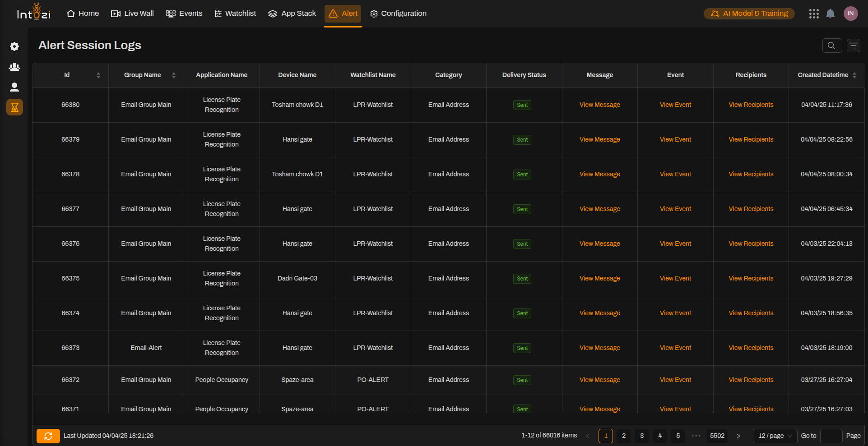Sort the table by Id column
This screenshot has height=446, width=868.
(99, 75)
